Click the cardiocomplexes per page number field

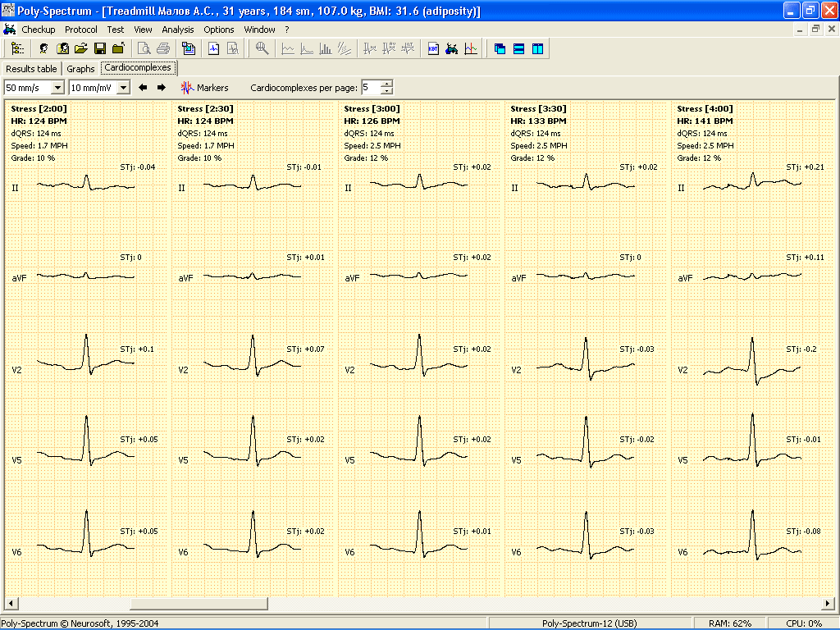pos(372,87)
